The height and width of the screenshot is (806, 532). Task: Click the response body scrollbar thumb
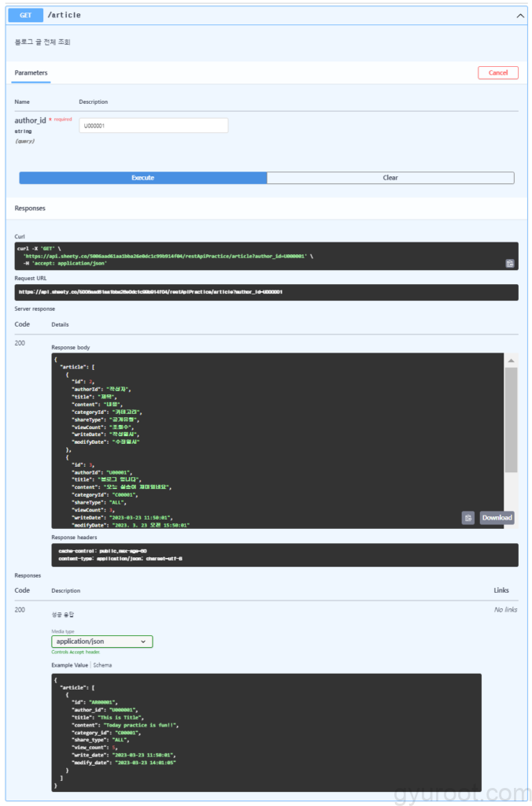[x=511, y=417]
